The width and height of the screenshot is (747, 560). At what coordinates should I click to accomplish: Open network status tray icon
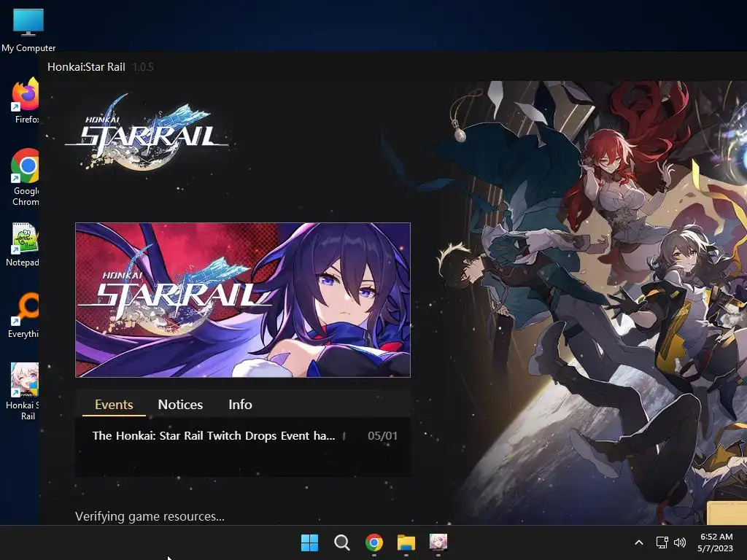[x=662, y=542]
